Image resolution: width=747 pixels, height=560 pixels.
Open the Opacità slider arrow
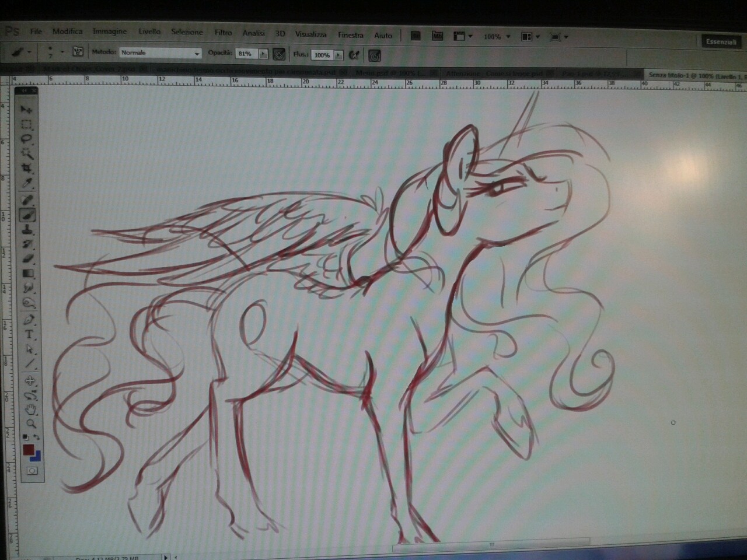point(263,54)
